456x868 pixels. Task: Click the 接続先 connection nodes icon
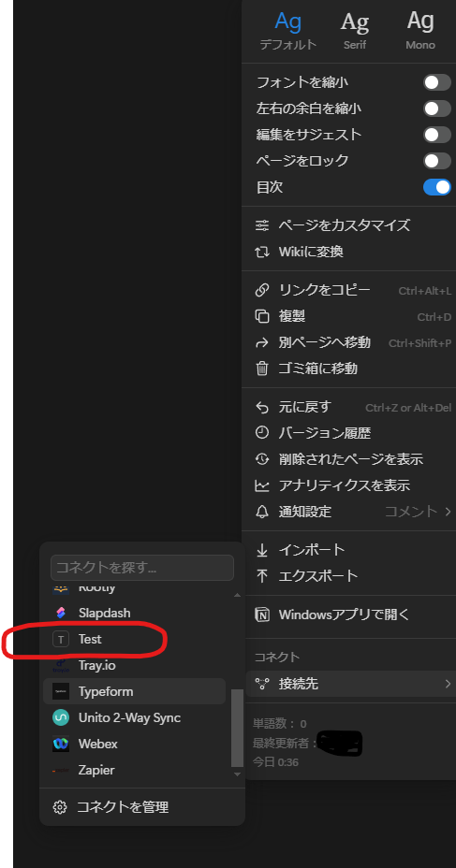point(262,684)
